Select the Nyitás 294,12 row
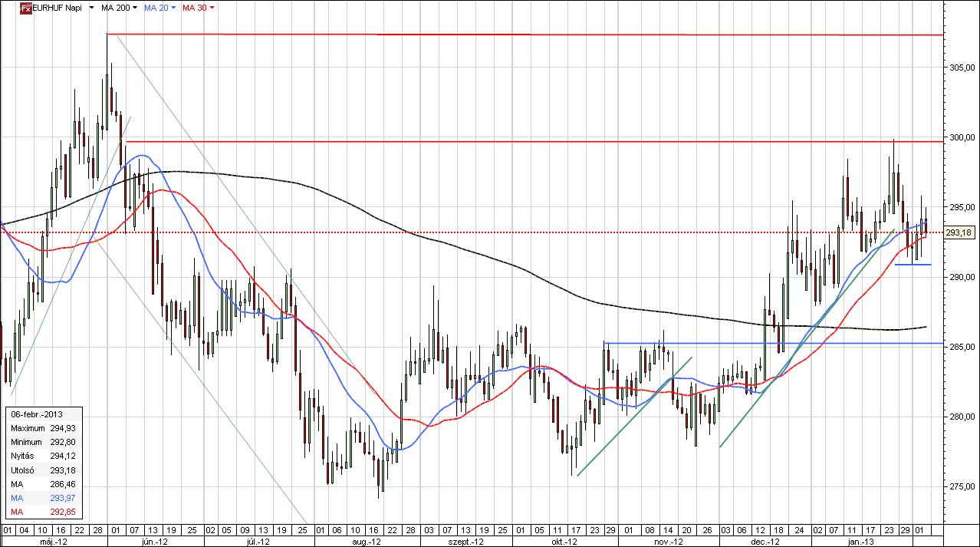The height and width of the screenshot is (547, 980). (x=44, y=456)
